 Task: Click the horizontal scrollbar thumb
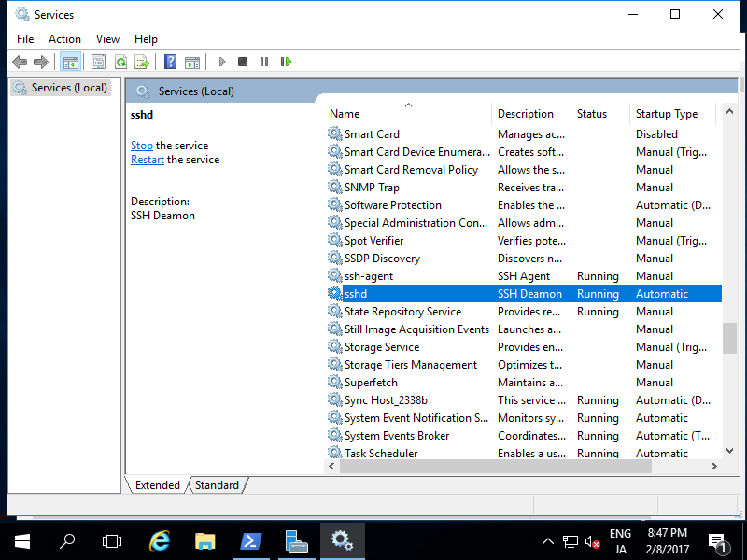point(496,466)
